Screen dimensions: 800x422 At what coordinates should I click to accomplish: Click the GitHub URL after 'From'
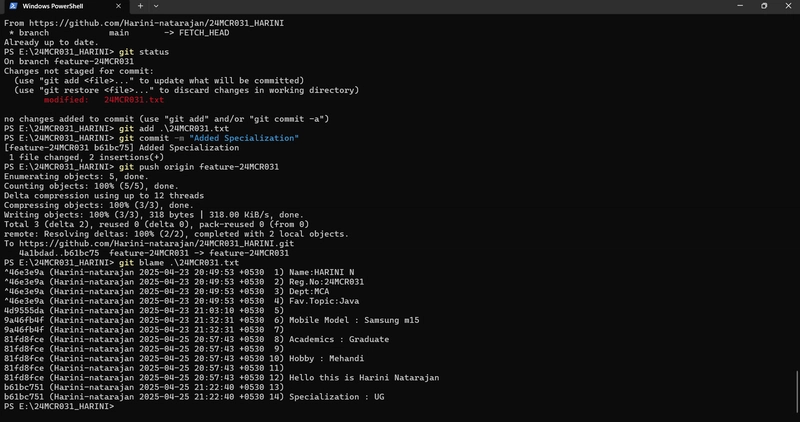click(156, 23)
